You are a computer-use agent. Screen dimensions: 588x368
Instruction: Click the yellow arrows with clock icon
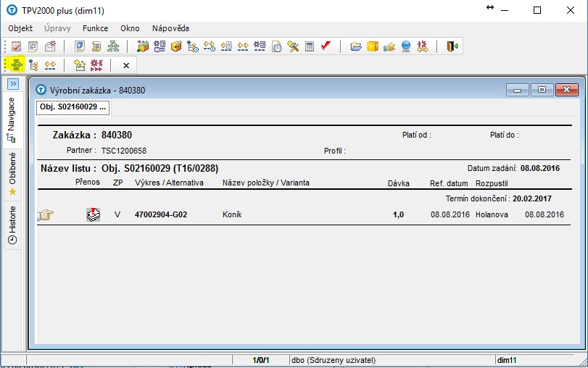coord(210,46)
